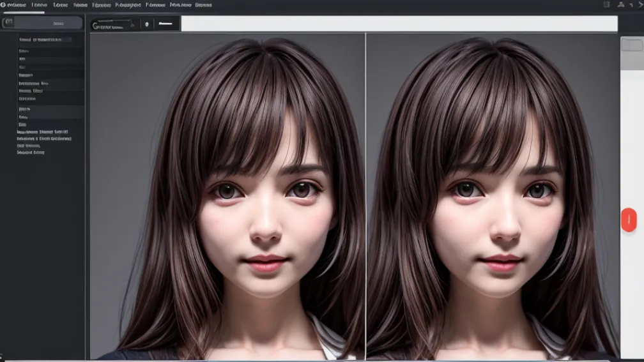
Task: Open the last menu in the menu bar
Action: [203, 4]
